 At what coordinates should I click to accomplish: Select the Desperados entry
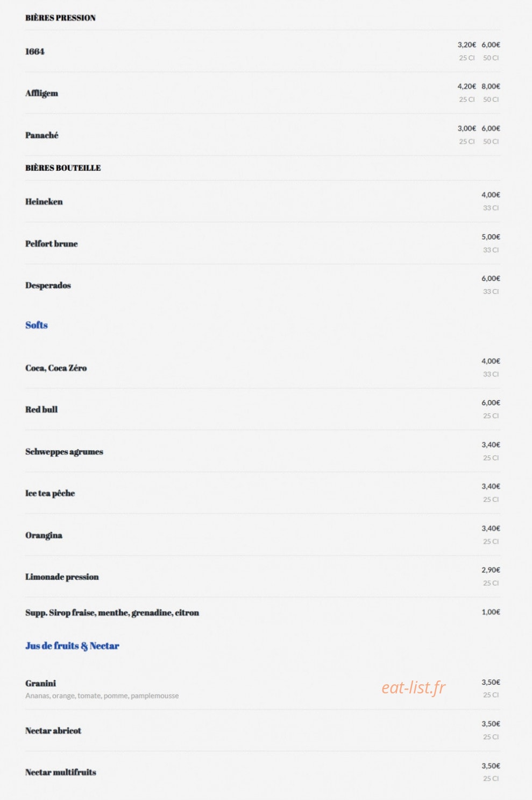(48, 285)
